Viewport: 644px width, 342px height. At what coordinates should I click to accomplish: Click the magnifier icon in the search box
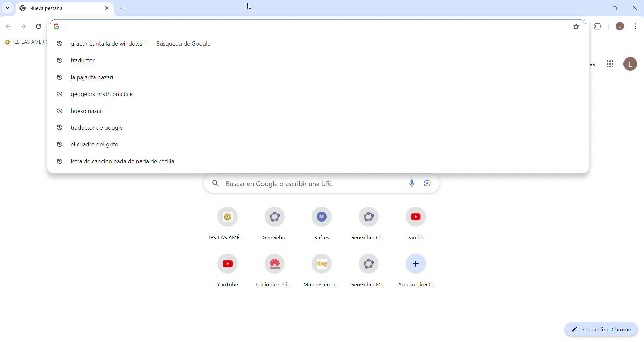(215, 184)
